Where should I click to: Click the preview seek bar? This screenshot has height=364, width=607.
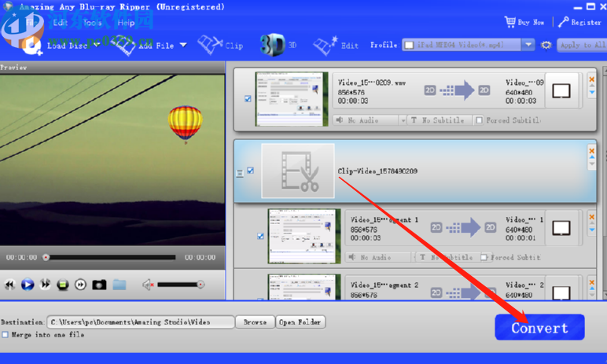pyautogui.click(x=110, y=257)
